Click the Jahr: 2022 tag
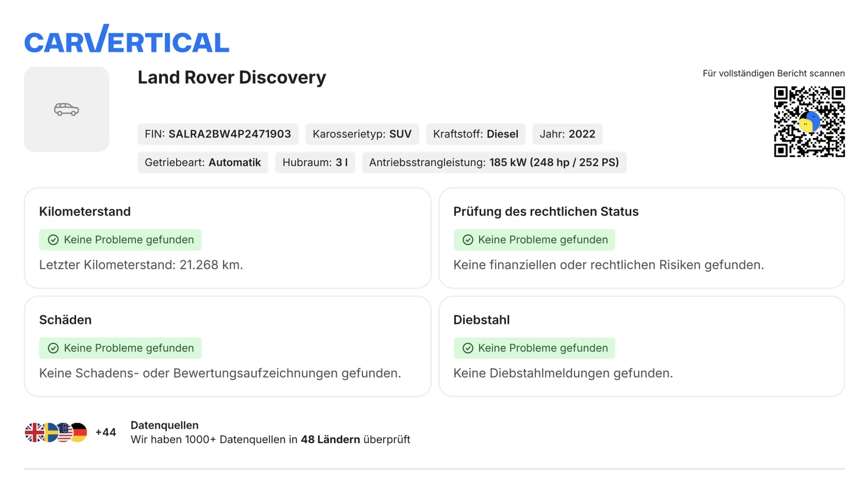Image resolution: width=868 pixels, height=477 pixels. tap(568, 134)
